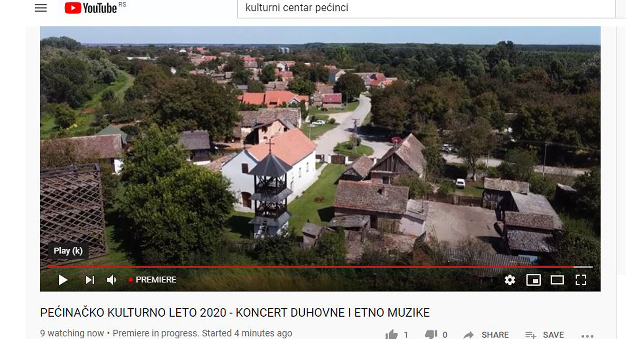The width and height of the screenshot is (644, 339).
Task: Click the search field with 'kulturni centar pećinci'
Action: (x=426, y=8)
